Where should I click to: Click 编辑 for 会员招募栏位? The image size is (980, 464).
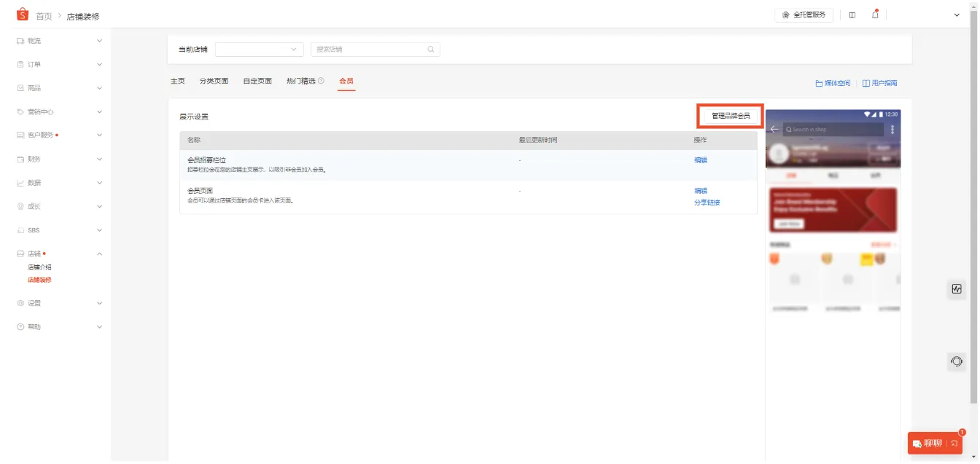pos(700,159)
